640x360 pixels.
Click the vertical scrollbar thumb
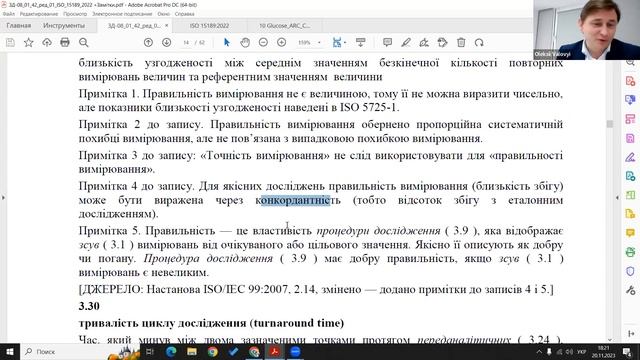pyautogui.click(x=610, y=124)
